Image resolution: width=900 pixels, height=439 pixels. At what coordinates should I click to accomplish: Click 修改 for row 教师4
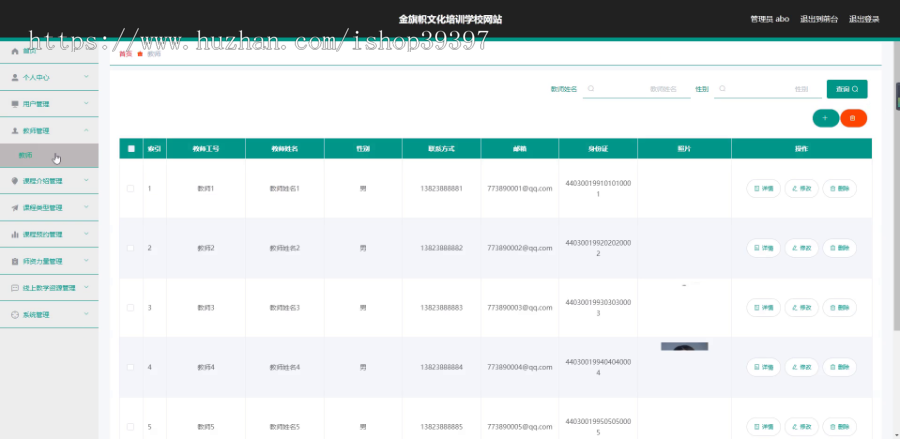point(801,367)
